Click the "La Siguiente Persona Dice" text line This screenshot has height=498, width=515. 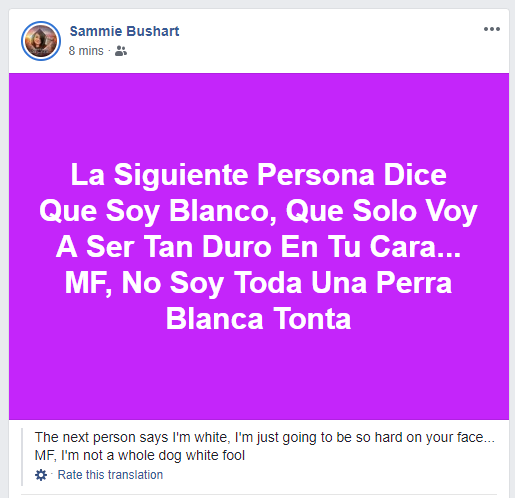pyautogui.click(x=258, y=175)
